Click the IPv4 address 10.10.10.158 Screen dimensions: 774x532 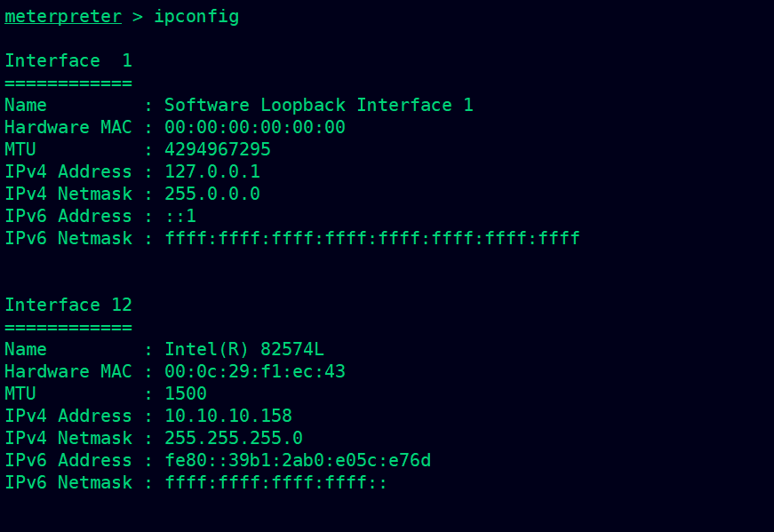click(x=228, y=416)
